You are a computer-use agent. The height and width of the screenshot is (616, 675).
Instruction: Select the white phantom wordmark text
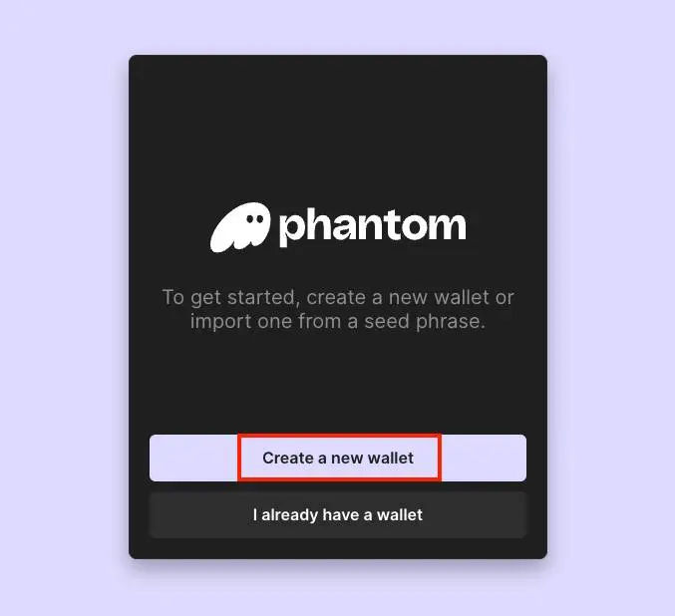point(373,227)
